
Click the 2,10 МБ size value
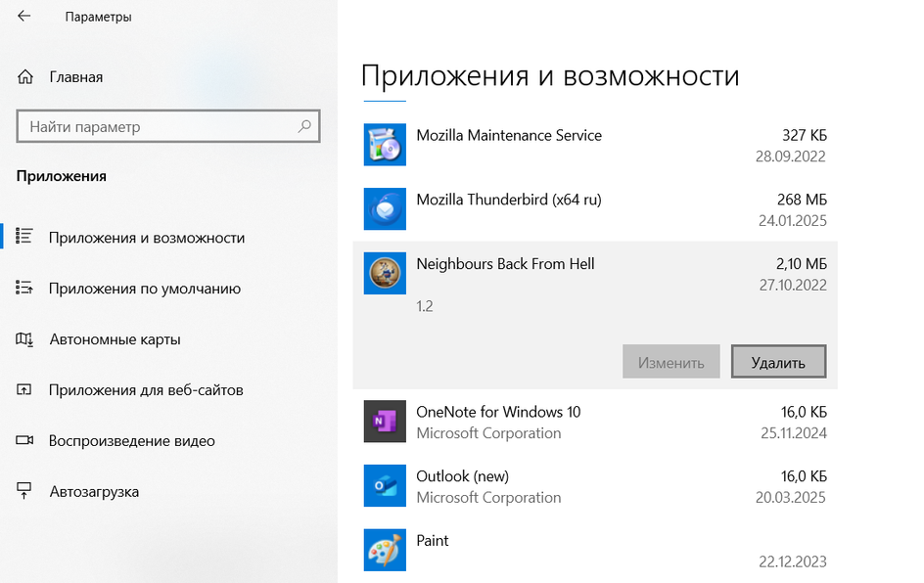coord(802,264)
